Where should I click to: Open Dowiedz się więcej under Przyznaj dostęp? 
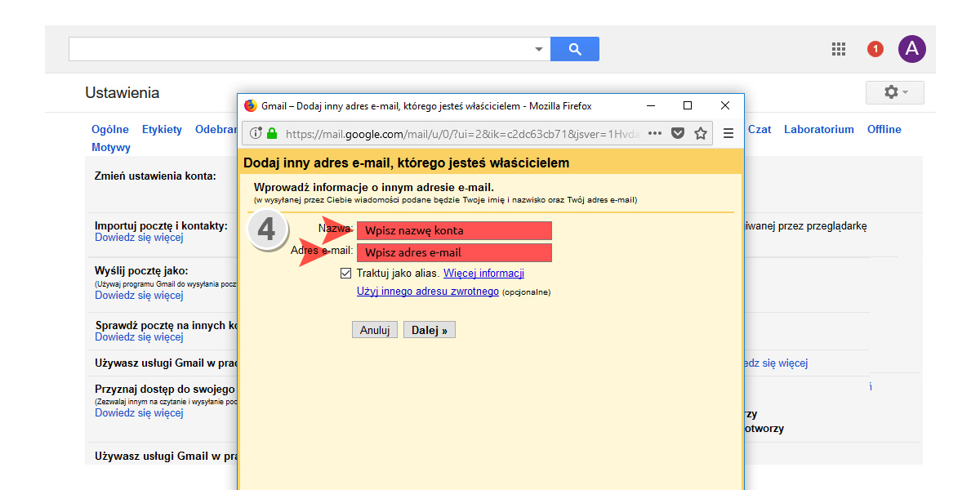[139, 413]
